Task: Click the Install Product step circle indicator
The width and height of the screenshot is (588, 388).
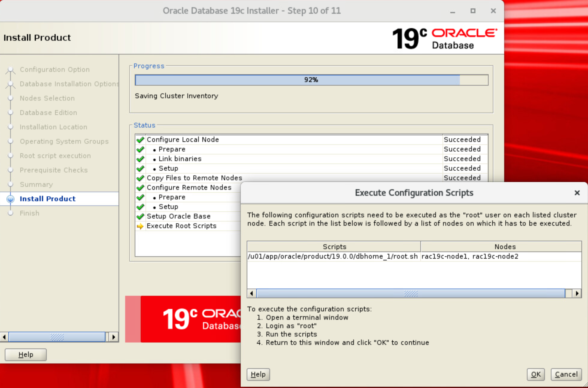Action: pyautogui.click(x=11, y=199)
